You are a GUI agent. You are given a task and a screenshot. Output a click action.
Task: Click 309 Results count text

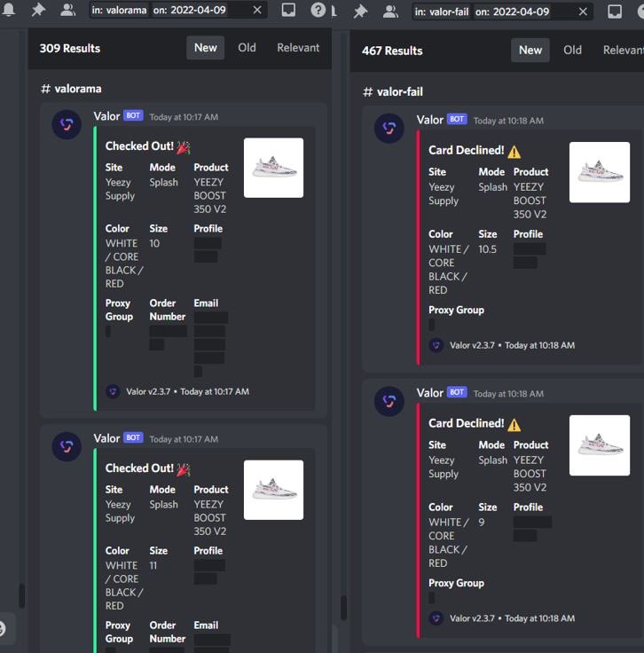pos(70,48)
